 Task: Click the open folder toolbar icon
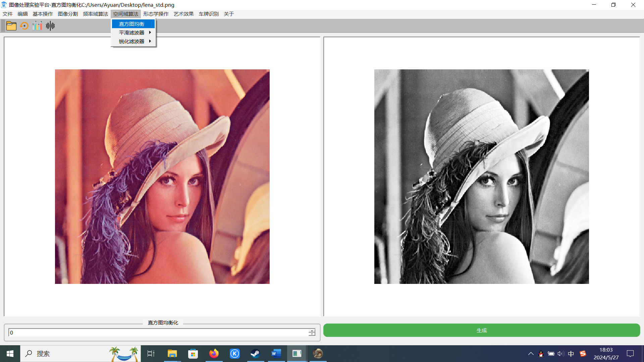tap(11, 26)
